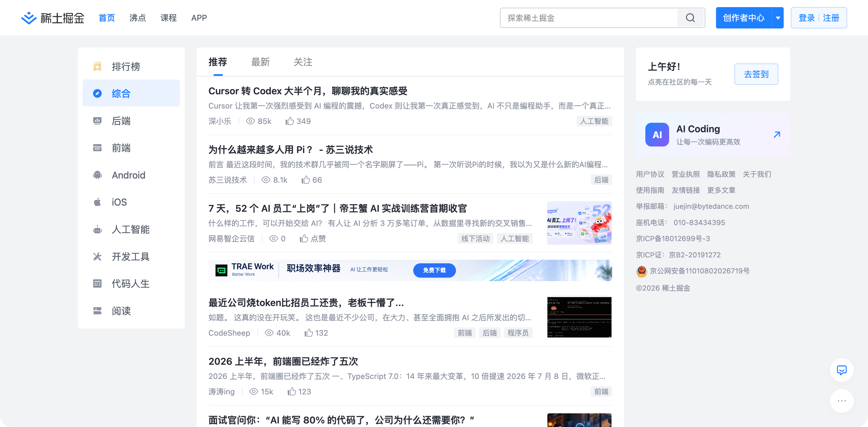Open the 面试官问你 article title

click(341, 420)
